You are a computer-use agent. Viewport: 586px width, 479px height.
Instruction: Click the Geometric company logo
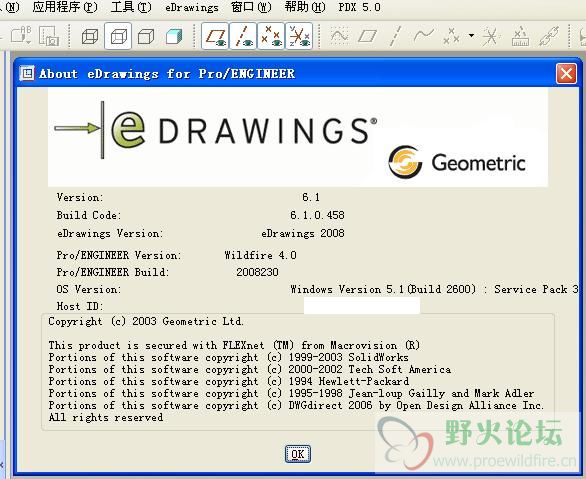click(x=457, y=163)
